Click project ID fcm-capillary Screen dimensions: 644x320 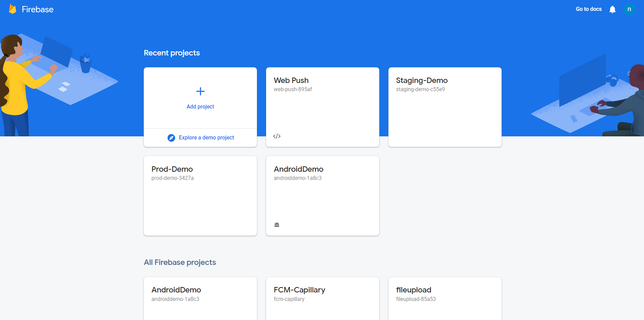tap(289, 299)
